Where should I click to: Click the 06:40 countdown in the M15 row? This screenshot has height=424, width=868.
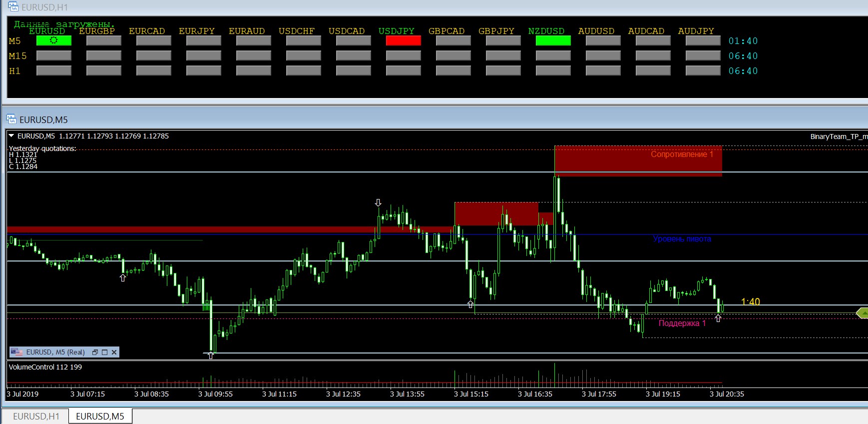[x=743, y=56]
